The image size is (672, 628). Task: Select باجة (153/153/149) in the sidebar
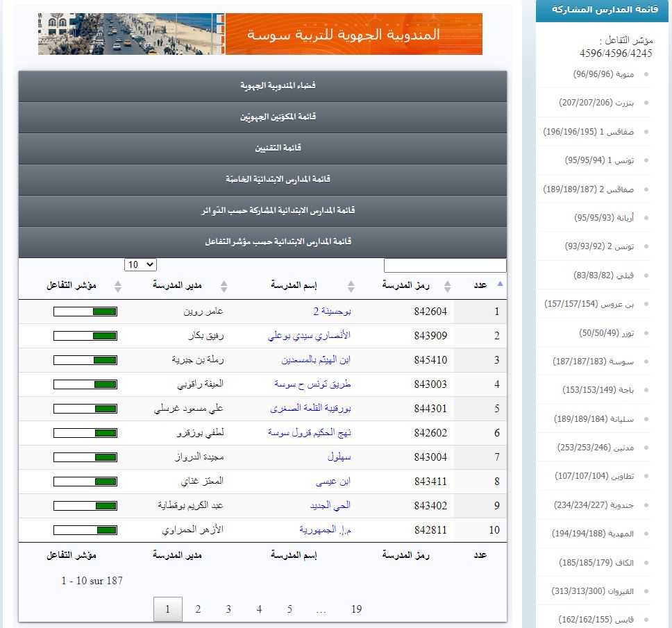(x=598, y=390)
